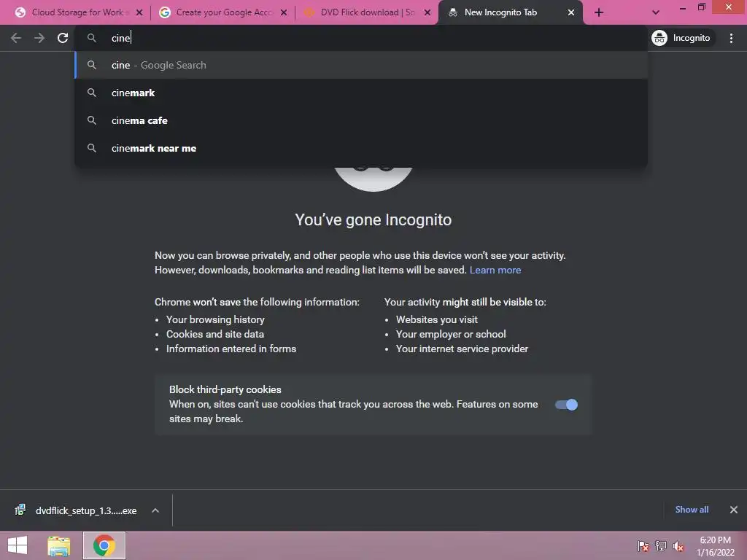Click the muted volume tray icon
747x560 pixels.
coord(678,546)
